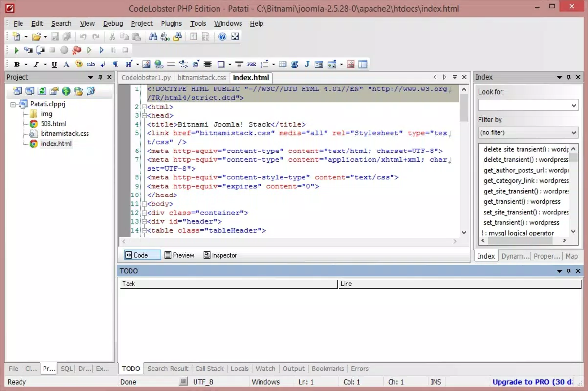Collapse the <html> code fold marker
Screen dimensions: 588x391
pyautogui.click(x=144, y=107)
